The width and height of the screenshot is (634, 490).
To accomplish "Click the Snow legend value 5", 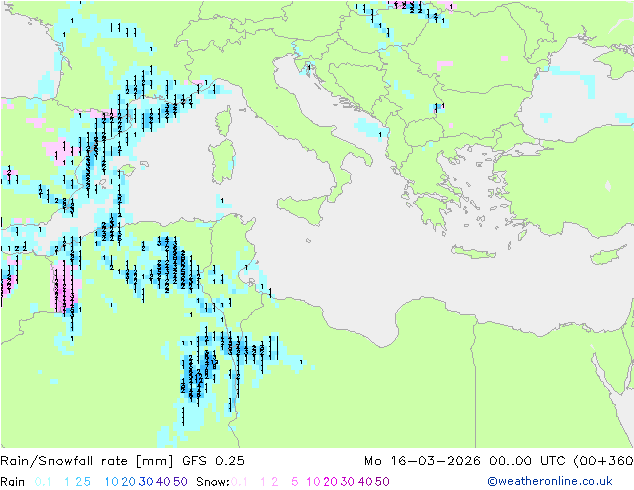I will (295, 482).
